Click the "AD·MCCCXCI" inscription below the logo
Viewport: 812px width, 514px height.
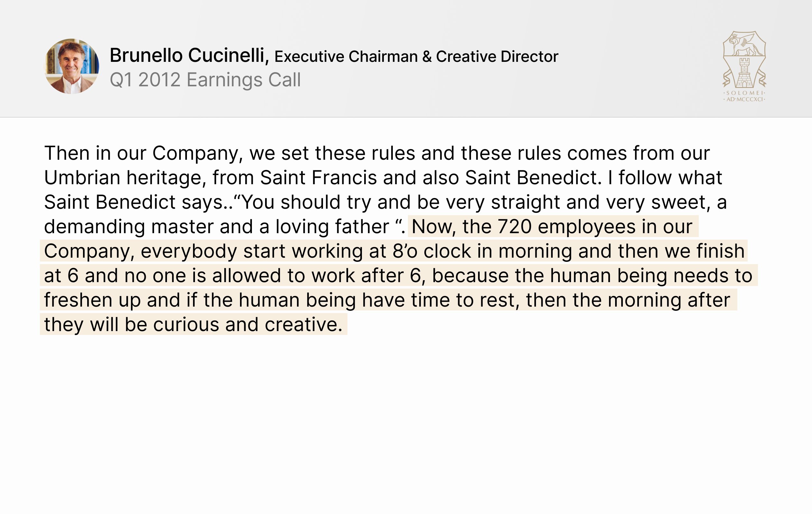(744, 99)
